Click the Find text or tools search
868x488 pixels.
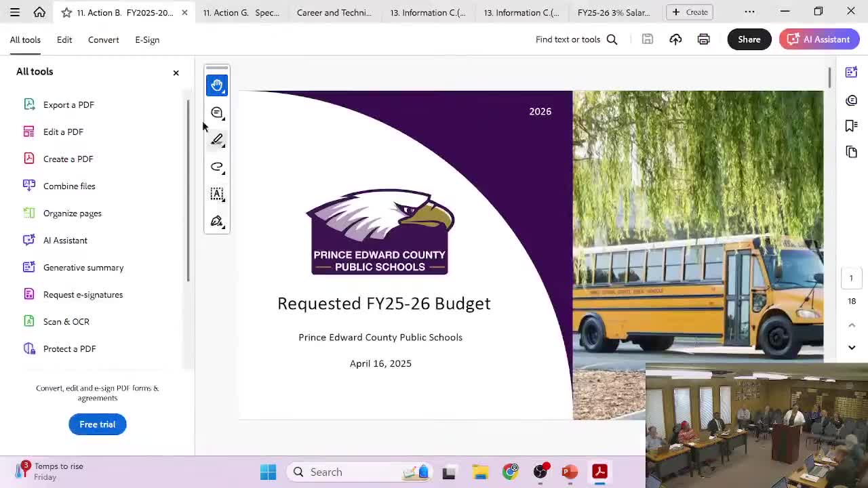[x=576, y=39]
